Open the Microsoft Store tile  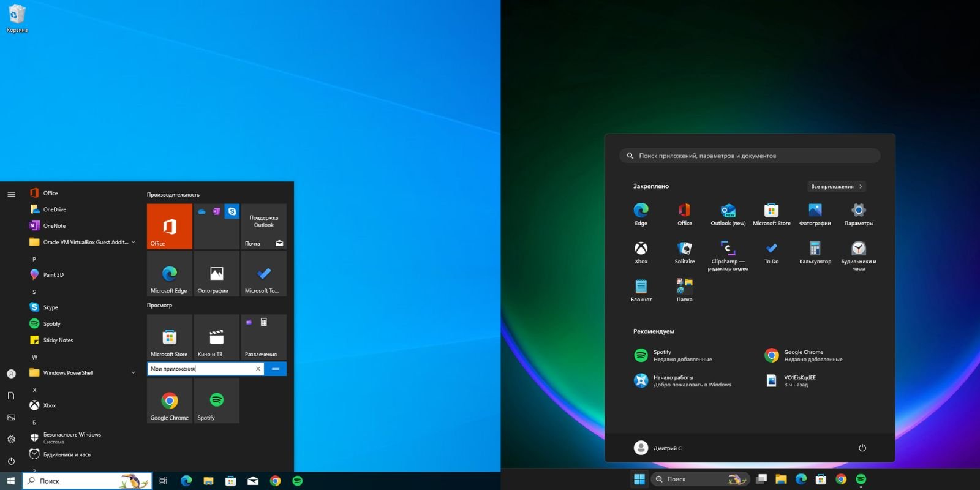(170, 337)
